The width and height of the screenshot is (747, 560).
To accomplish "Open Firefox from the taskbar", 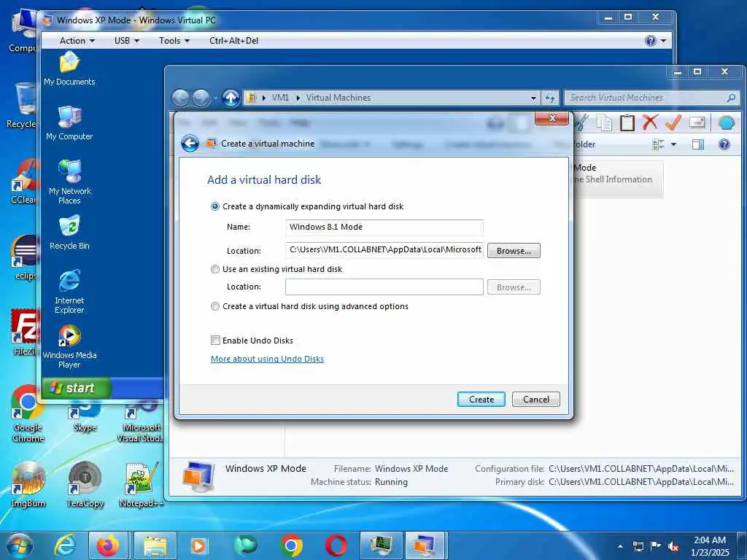I will tap(108, 545).
